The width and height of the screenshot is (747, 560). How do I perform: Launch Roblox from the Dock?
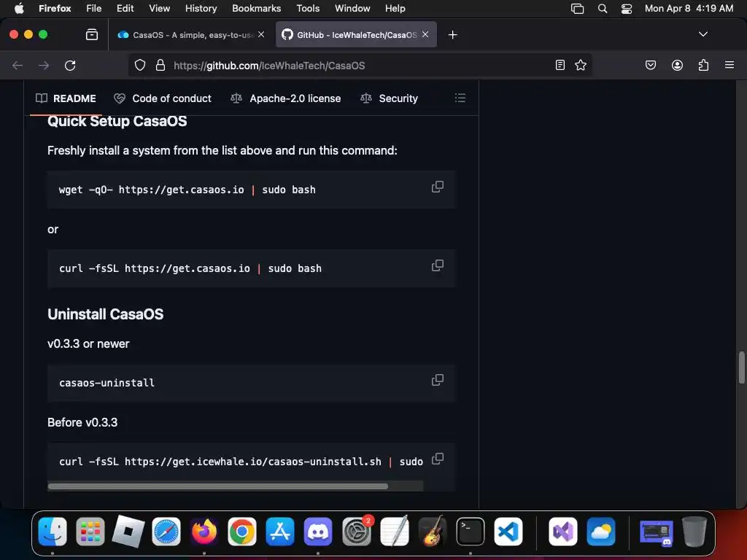pos(128,532)
